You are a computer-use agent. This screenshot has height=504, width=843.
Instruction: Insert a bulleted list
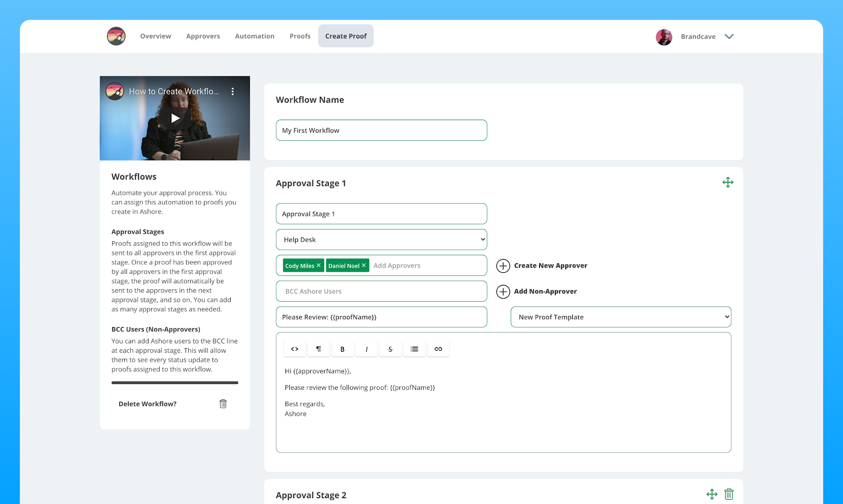[415, 349]
